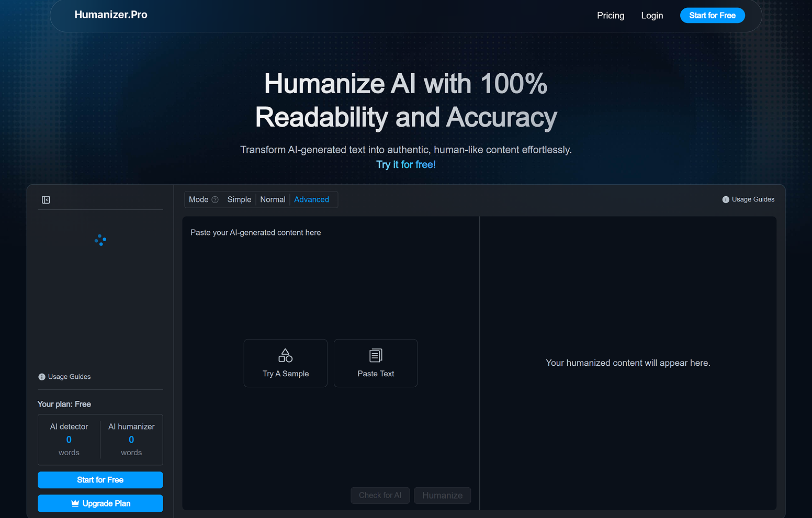Select Advanced mode

pos(312,199)
